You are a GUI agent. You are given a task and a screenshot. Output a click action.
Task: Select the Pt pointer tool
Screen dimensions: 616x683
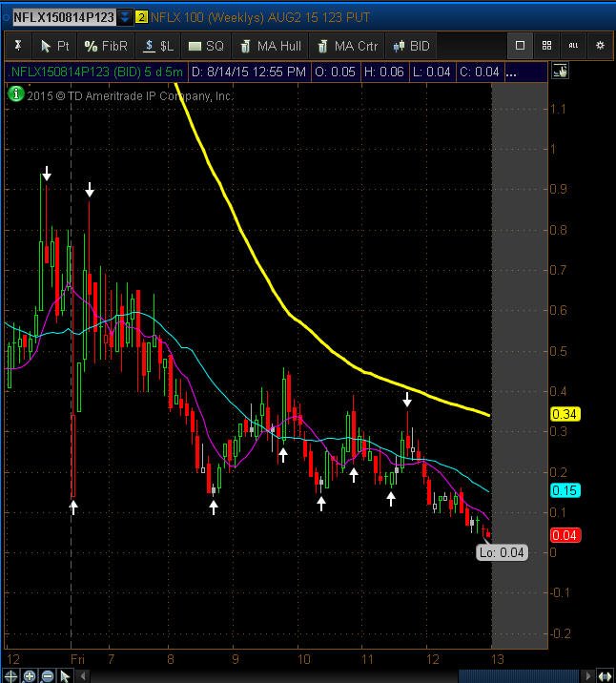coord(54,46)
